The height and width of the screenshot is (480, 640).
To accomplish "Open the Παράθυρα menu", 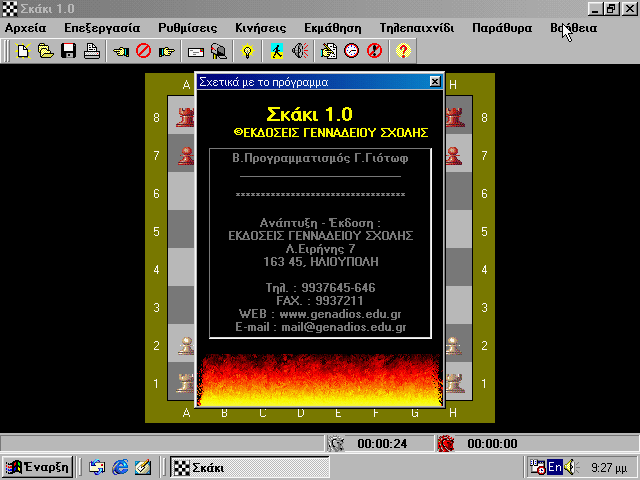I will [x=502, y=28].
